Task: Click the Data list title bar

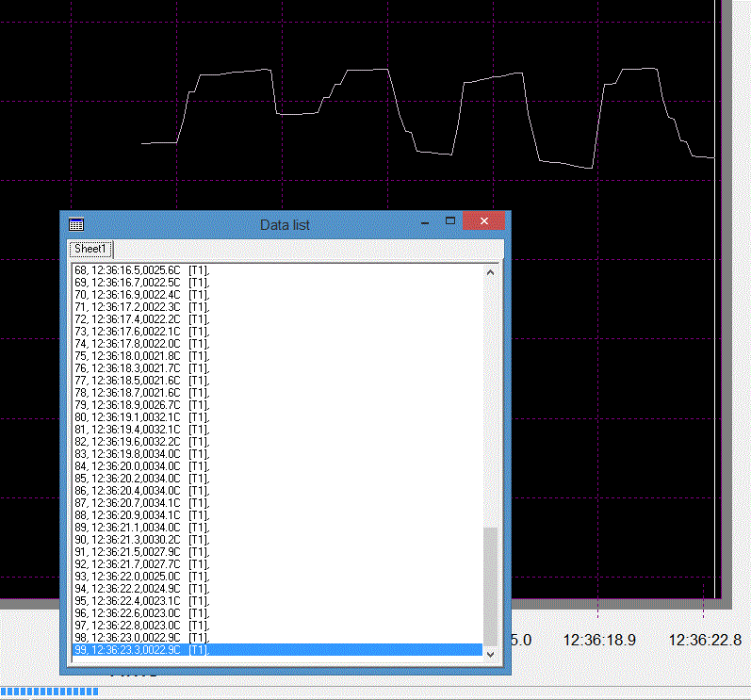Action: tap(285, 224)
